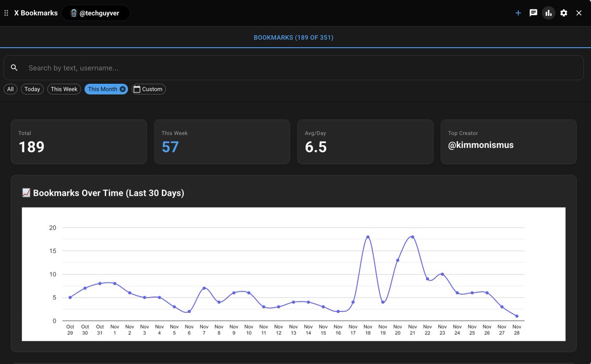Close the X Bookmarks panel
The image size is (591, 364).
tap(579, 13)
